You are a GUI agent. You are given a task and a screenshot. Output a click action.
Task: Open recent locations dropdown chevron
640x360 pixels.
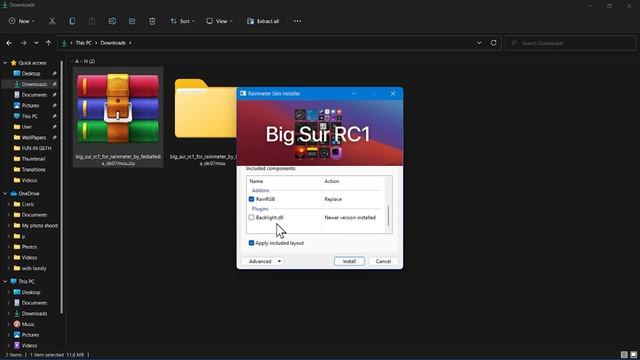click(x=36, y=43)
